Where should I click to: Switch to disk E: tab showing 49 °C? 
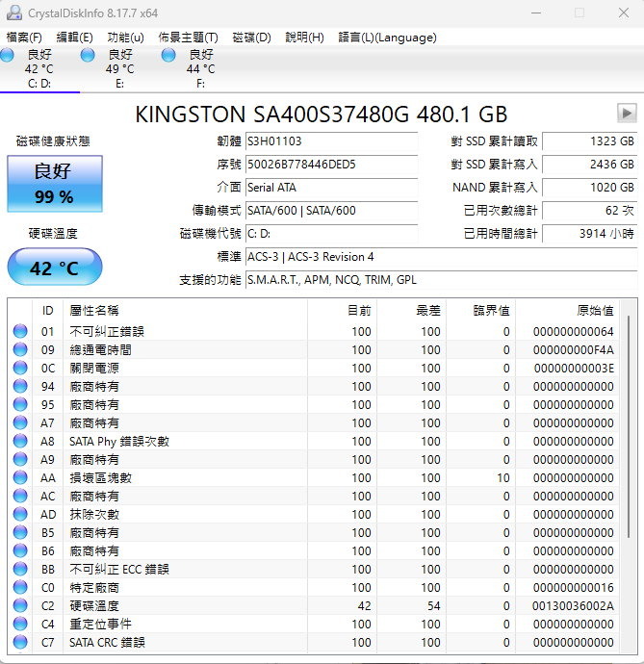click(120, 68)
